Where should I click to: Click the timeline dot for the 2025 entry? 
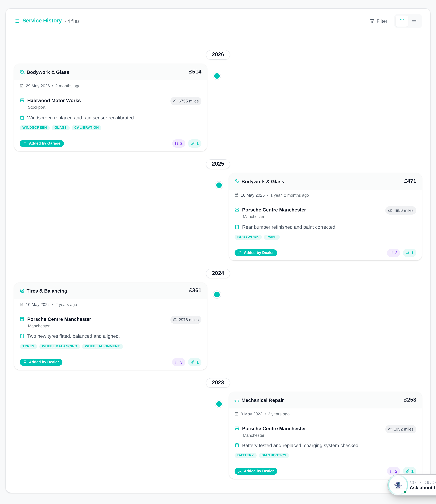219,185
